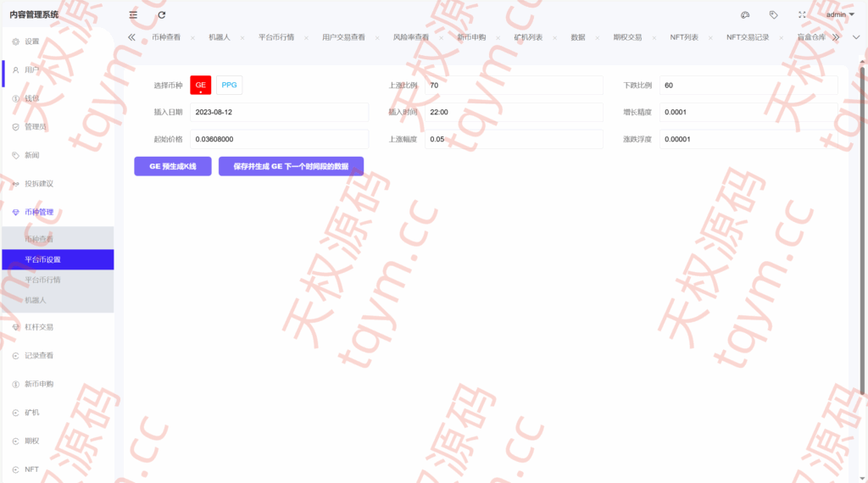The height and width of the screenshot is (483, 868).
Task: Switch to the 风险率查看 tab
Action: coord(411,37)
